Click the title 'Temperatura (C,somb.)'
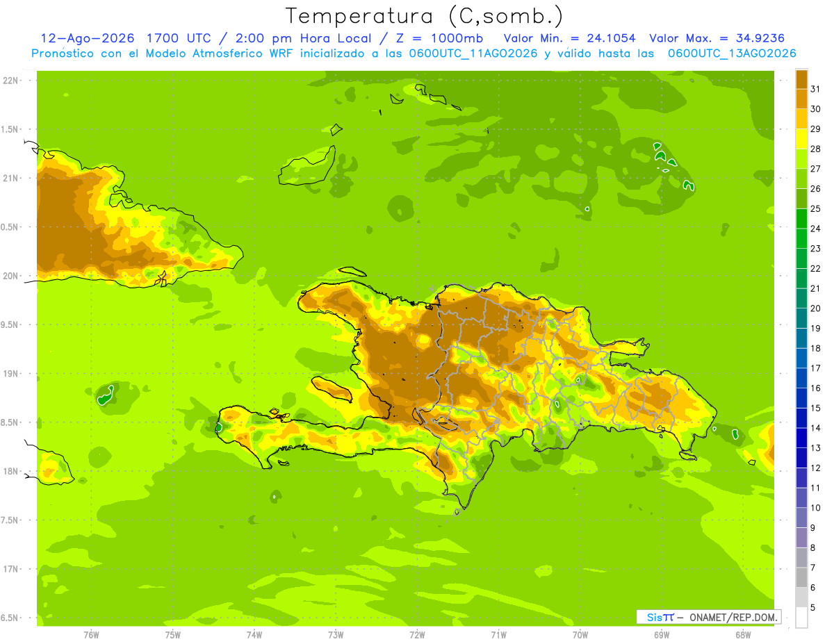This screenshot has height=644, width=834. point(425,16)
